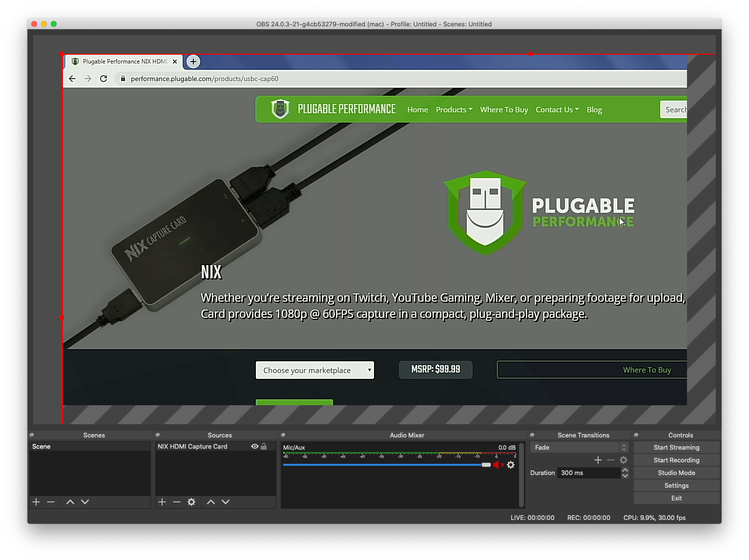Click the Mic/Aux volume meter
This screenshot has height=560, width=749.
point(399,455)
